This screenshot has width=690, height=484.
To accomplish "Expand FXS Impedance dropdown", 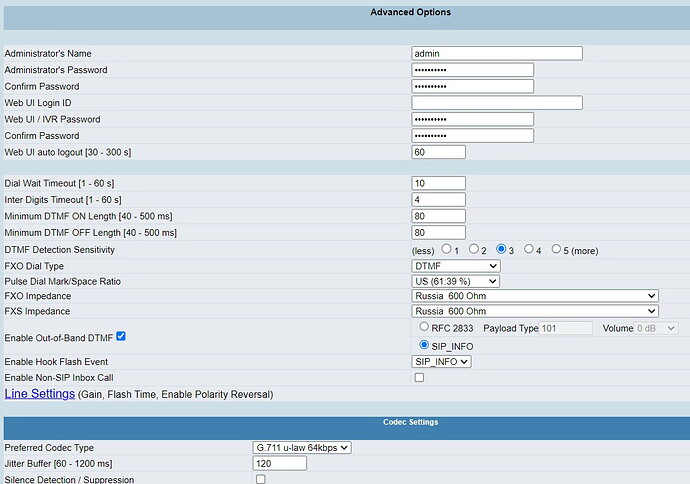I will (535, 311).
